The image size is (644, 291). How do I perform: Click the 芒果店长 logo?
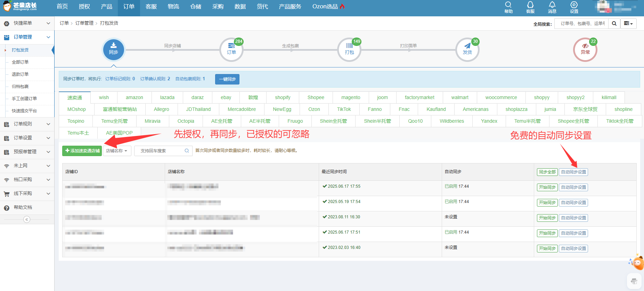(x=20, y=6)
